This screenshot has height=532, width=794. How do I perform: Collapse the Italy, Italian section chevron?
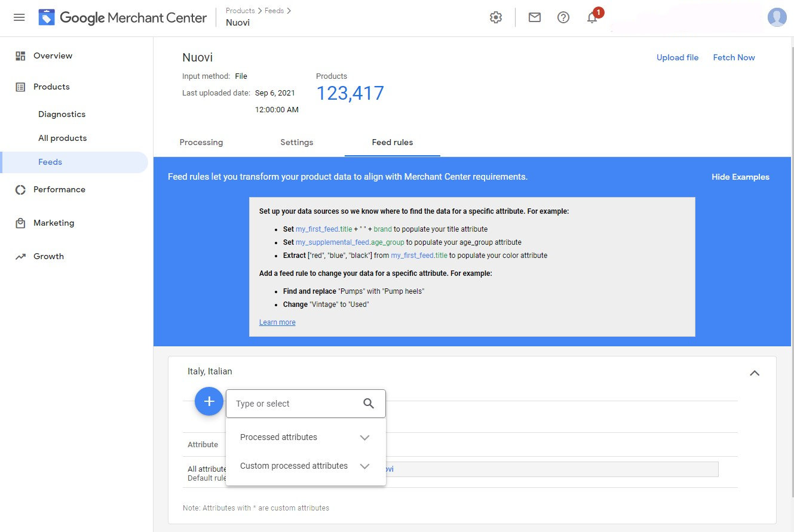coord(755,373)
